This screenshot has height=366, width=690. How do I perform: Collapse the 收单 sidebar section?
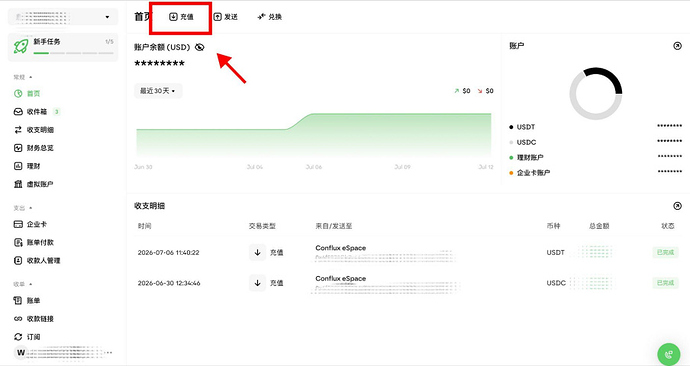(x=23, y=284)
